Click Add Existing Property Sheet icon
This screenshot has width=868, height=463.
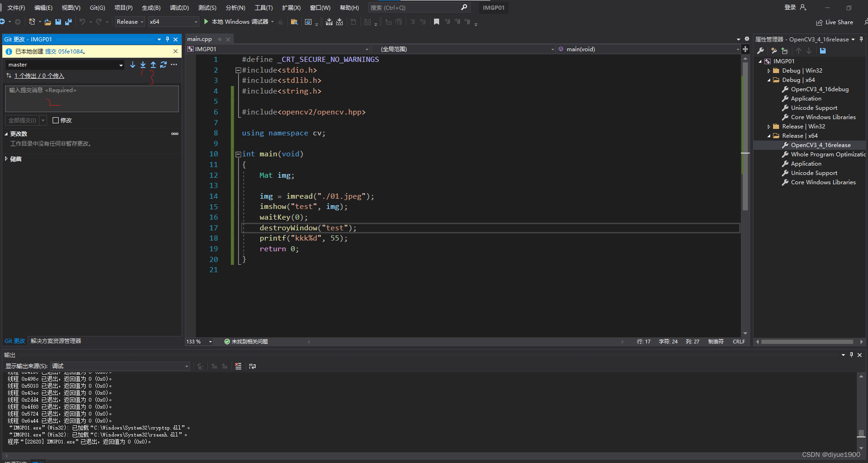tap(785, 51)
